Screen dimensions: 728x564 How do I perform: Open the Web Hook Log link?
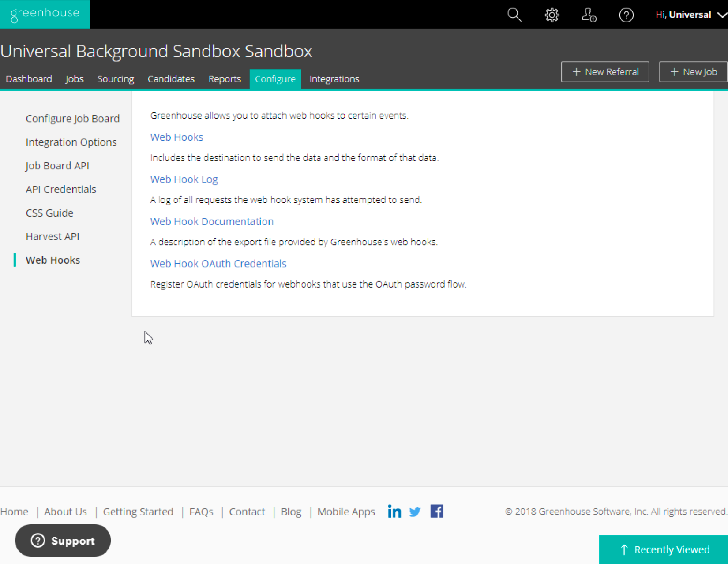point(184,179)
